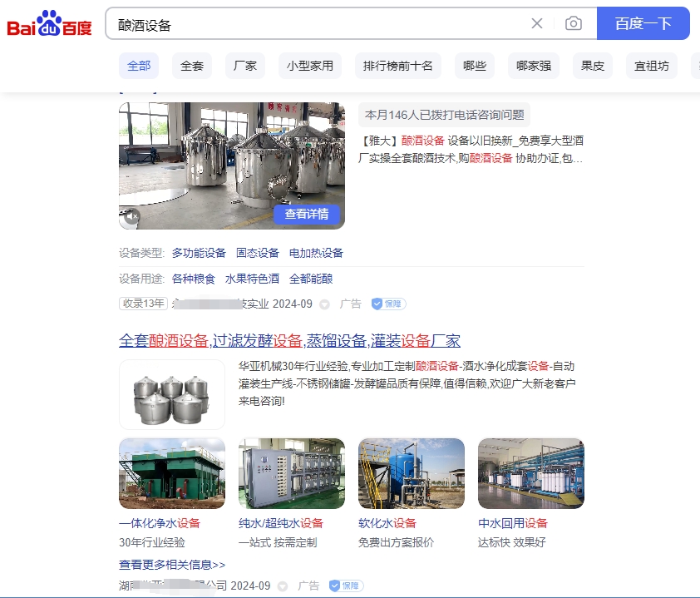Select the 宜祖坊 filter tab
The width and height of the screenshot is (700, 598).
tap(651, 66)
